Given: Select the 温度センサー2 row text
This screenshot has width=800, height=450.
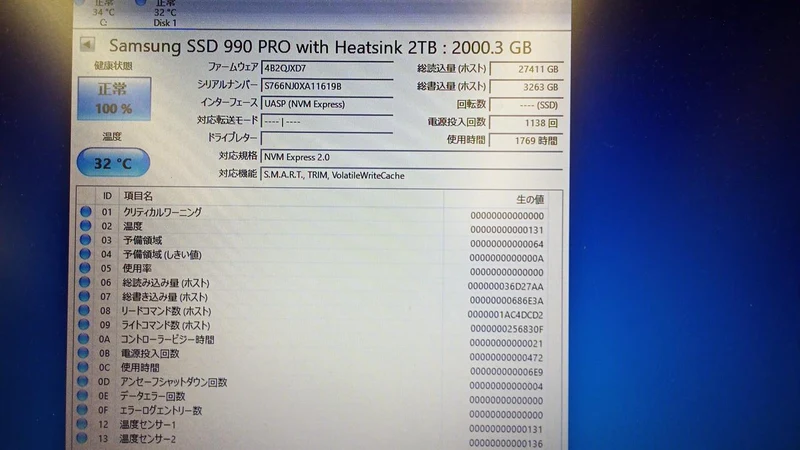Looking at the screenshot, I should 147,439.
